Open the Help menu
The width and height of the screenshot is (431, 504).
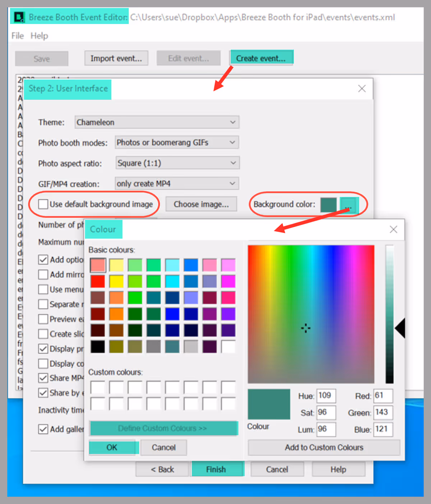coord(39,36)
